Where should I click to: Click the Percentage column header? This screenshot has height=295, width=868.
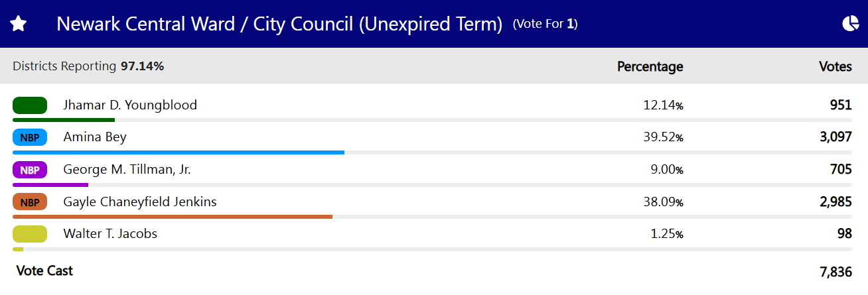[650, 66]
